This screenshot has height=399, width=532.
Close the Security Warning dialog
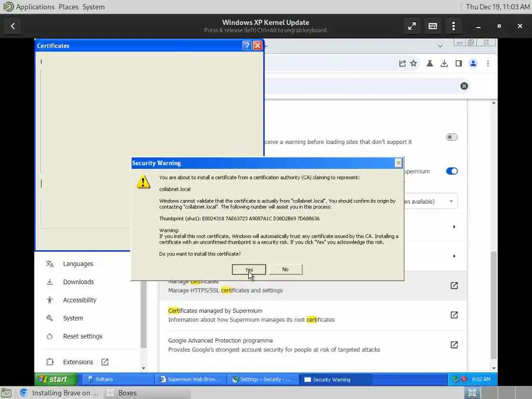[x=398, y=163]
